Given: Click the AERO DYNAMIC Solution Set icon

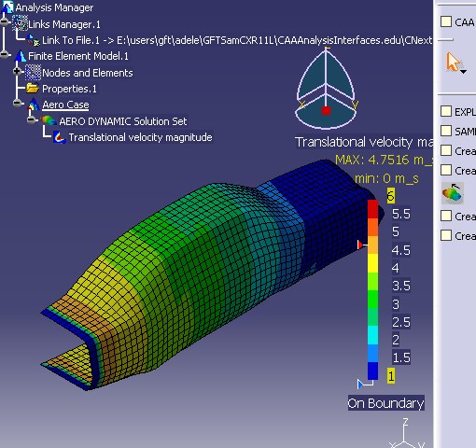Looking at the screenshot, I should 49,120.
